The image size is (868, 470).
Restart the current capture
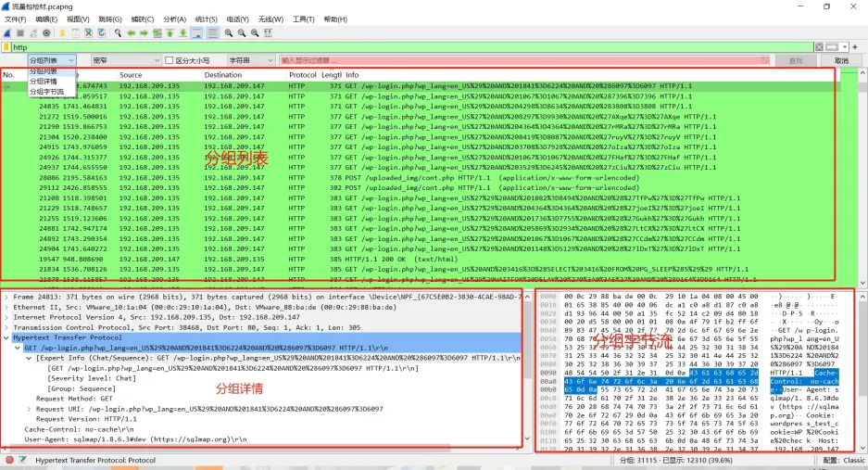point(33,33)
